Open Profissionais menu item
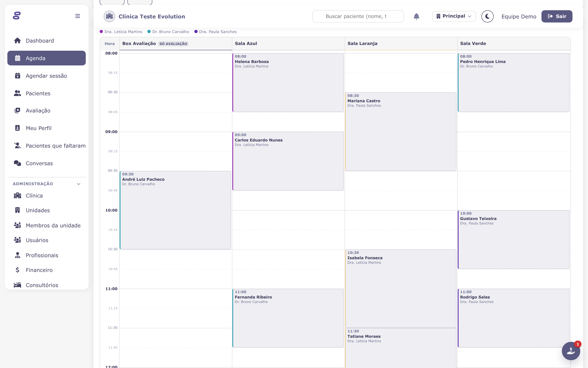588x368 pixels. pyautogui.click(x=46, y=255)
